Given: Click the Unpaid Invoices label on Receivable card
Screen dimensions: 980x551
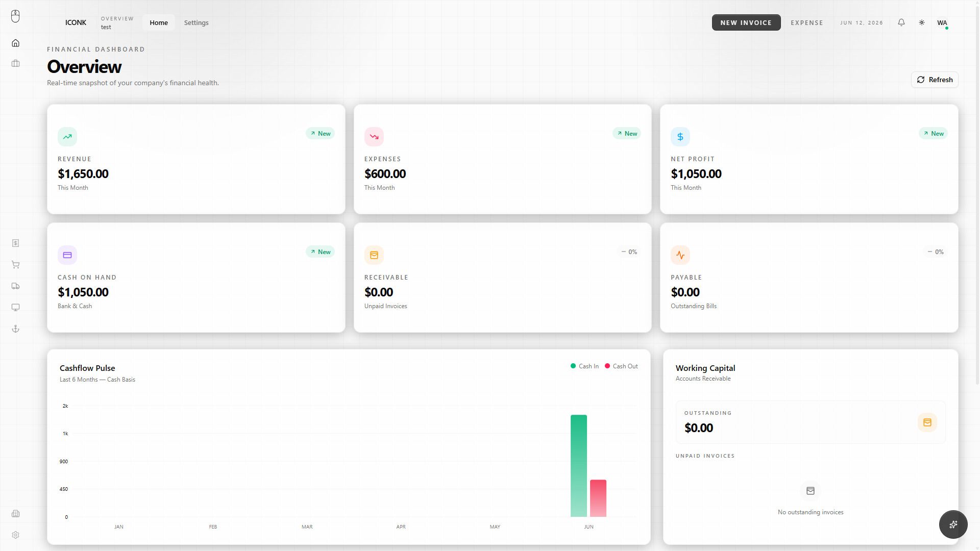Looking at the screenshot, I should 386,306.
